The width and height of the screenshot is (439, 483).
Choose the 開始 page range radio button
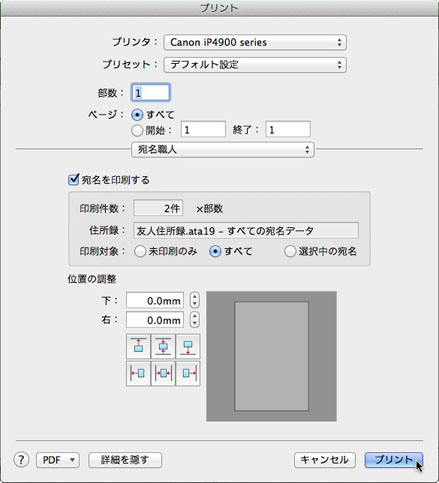tap(137, 130)
